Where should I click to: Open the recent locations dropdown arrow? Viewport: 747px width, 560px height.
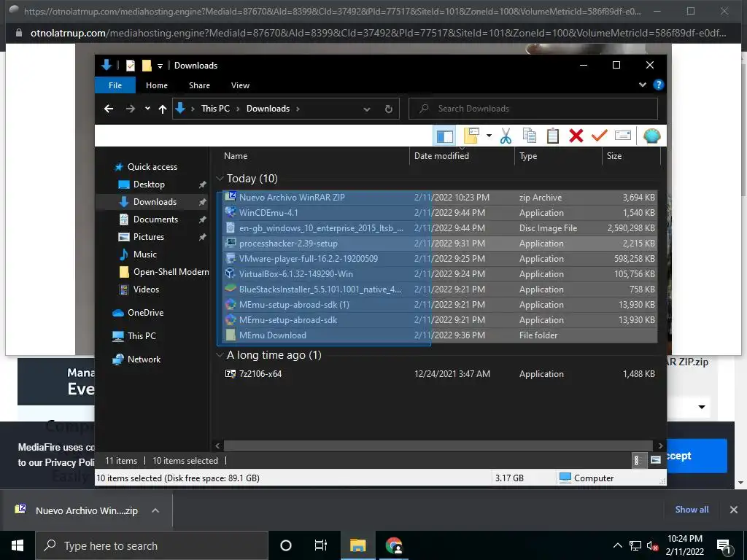point(147,109)
